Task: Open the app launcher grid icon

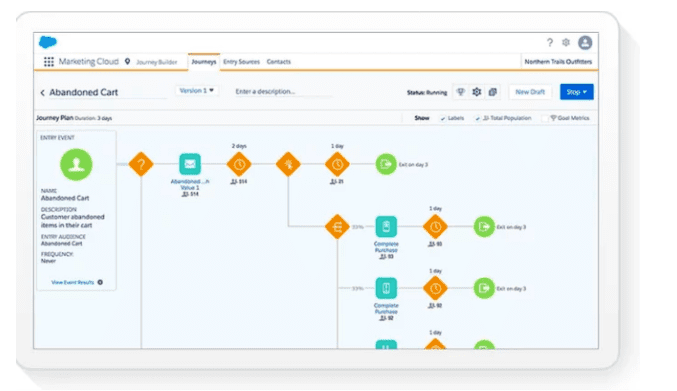Action: click(x=49, y=62)
